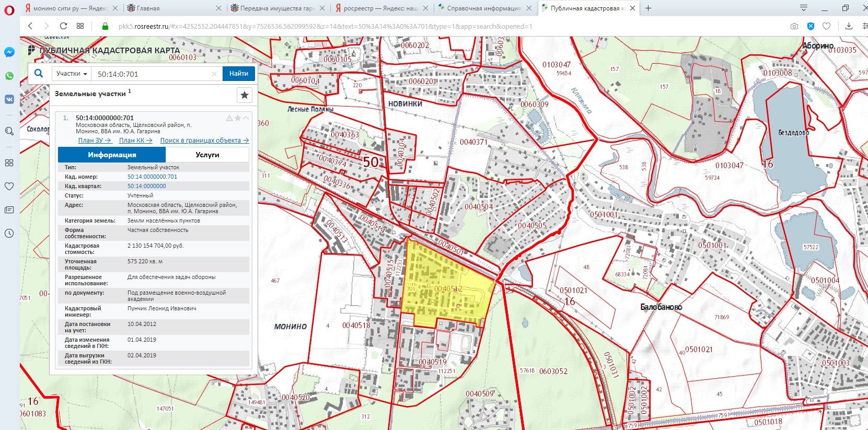Switch to the Справочная информация browser tab
The height and width of the screenshot is (430, 868).
pyautogui.click(x=483, y=8)
